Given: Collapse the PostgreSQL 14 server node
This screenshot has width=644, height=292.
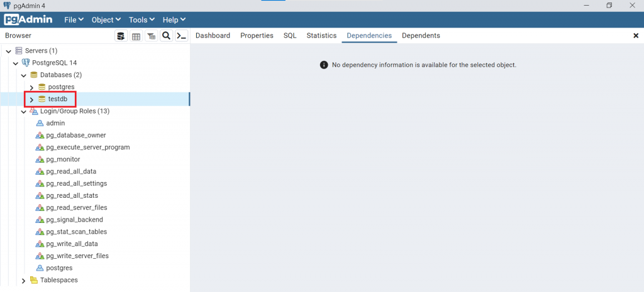Looking at the screenshot, I should [16, 63].
